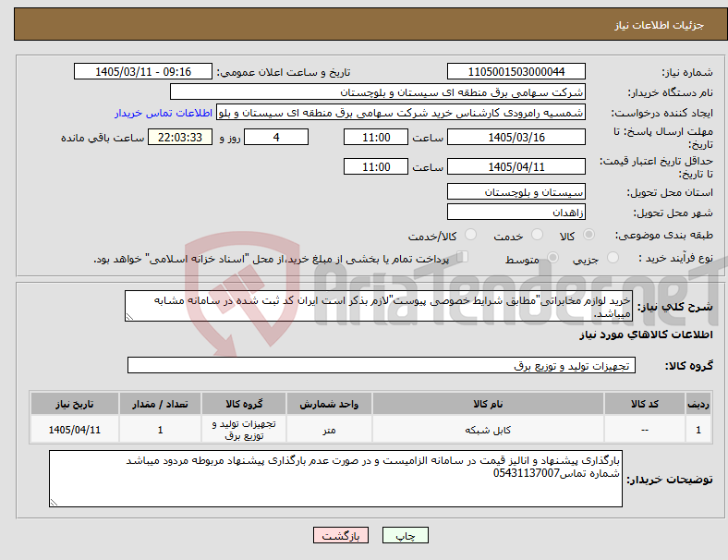This screenshot has width=728, height=560.
Task: Click the جزئیات اطلاعات نیاز page header
Action: pos(660,25)
